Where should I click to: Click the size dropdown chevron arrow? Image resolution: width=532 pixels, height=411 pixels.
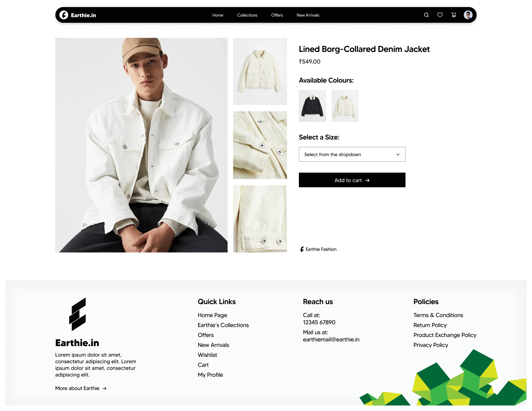(x=398, y=154)
